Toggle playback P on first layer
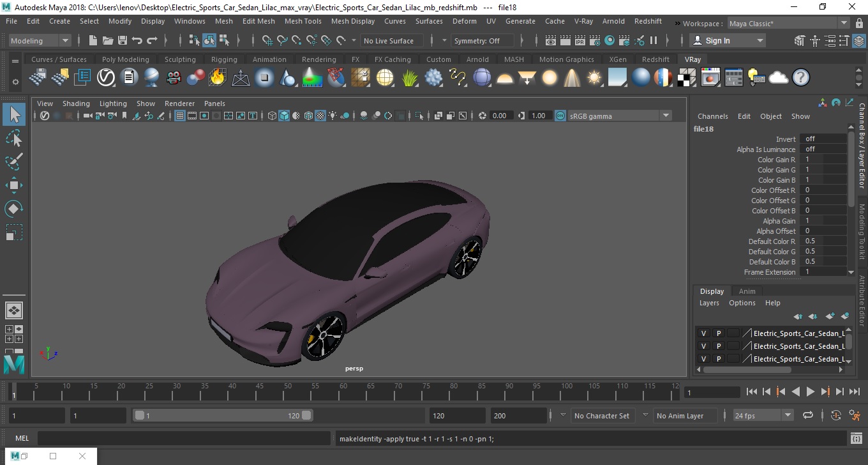868x465 pixels. 719,333
